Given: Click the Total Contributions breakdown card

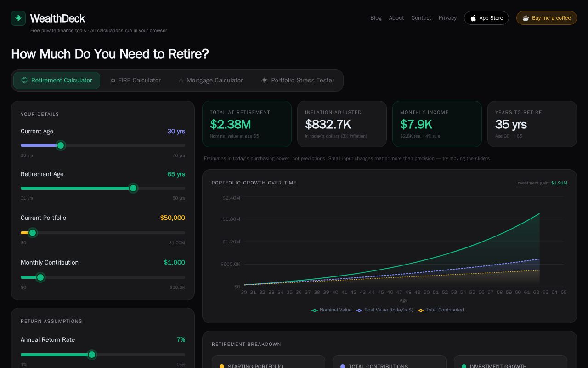Looking at the screenshot, I should (390, 362).
